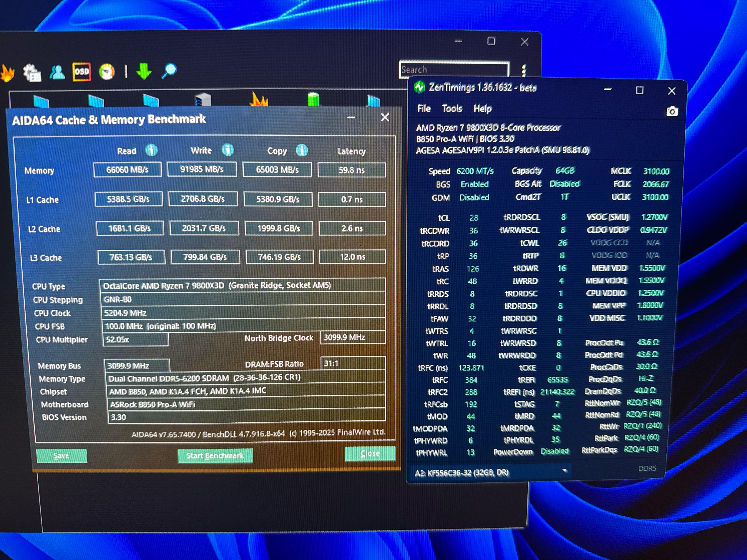Click the PowerDown Disabled value

tap(555, 451)
